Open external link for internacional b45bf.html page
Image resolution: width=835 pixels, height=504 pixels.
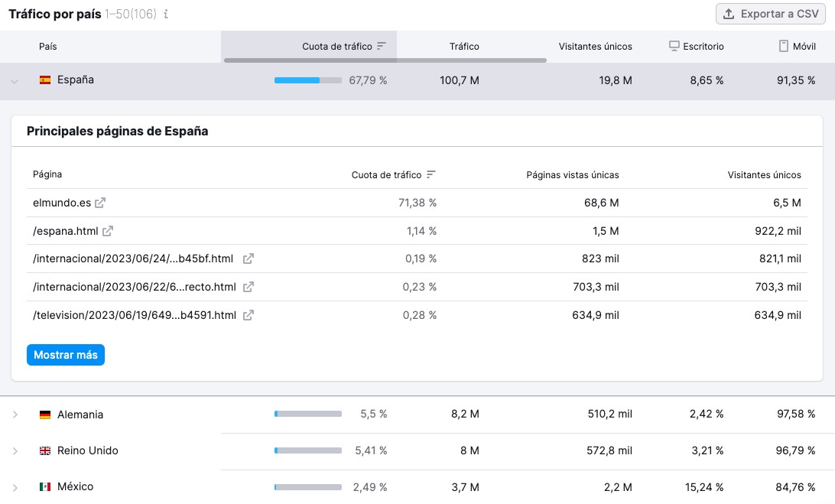pos(249,259)
